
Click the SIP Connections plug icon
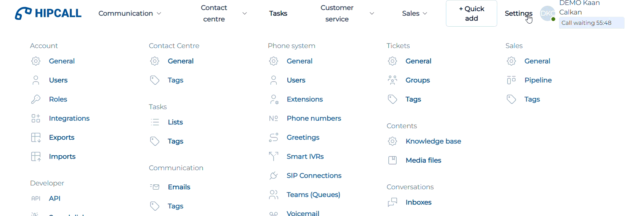point(274,176)
